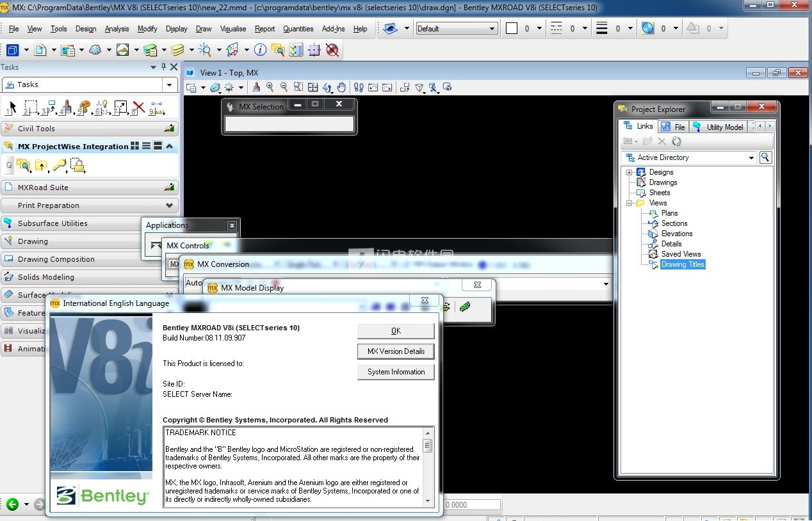Click the ProjectWise padlock icon
This screenshot has width=812, height=521.
click(77, 166)
